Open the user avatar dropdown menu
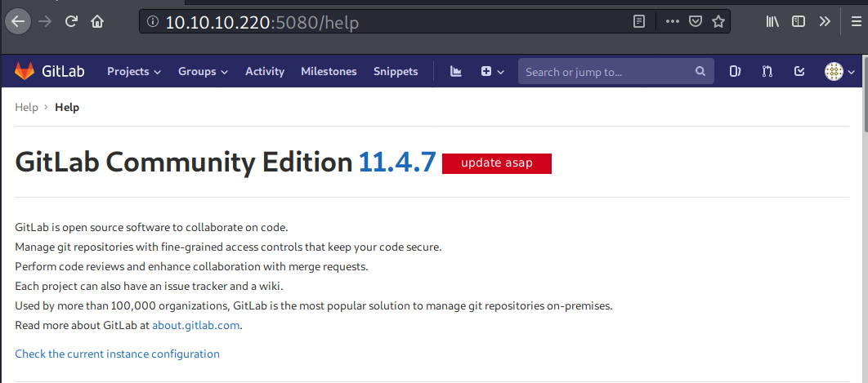868x383 pixels. tap(839, 71)
